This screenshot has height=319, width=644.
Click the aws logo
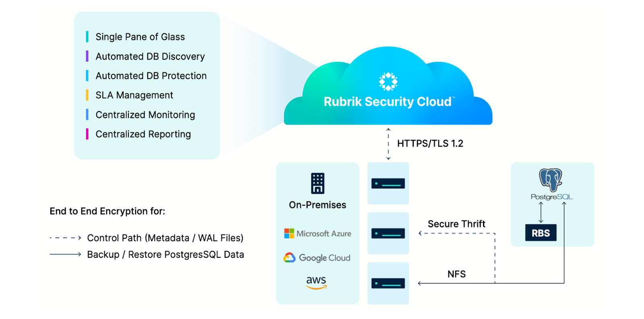click(316, 282)
